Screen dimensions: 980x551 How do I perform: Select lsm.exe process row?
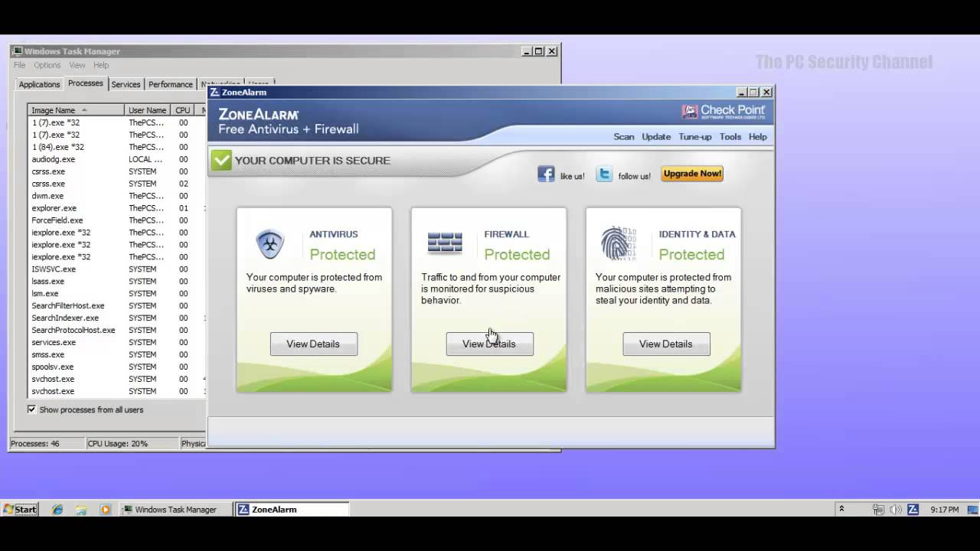pos(116,294)
